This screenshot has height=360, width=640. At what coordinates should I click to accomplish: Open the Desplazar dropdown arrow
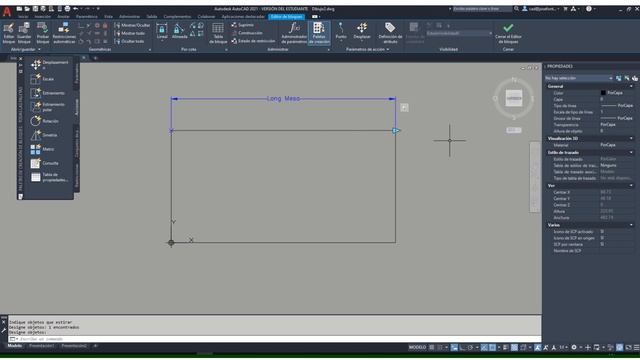pyautogui.click(x=362, y=41)
